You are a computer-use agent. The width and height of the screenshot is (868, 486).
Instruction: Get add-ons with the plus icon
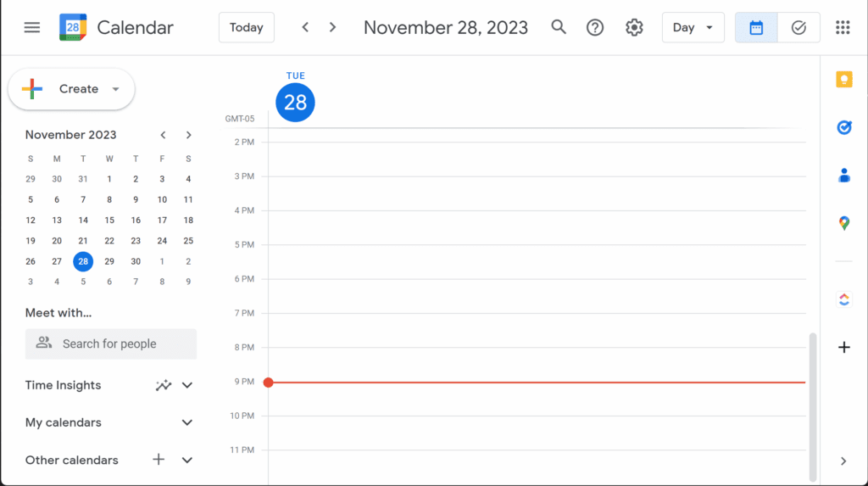coord(843,348)
